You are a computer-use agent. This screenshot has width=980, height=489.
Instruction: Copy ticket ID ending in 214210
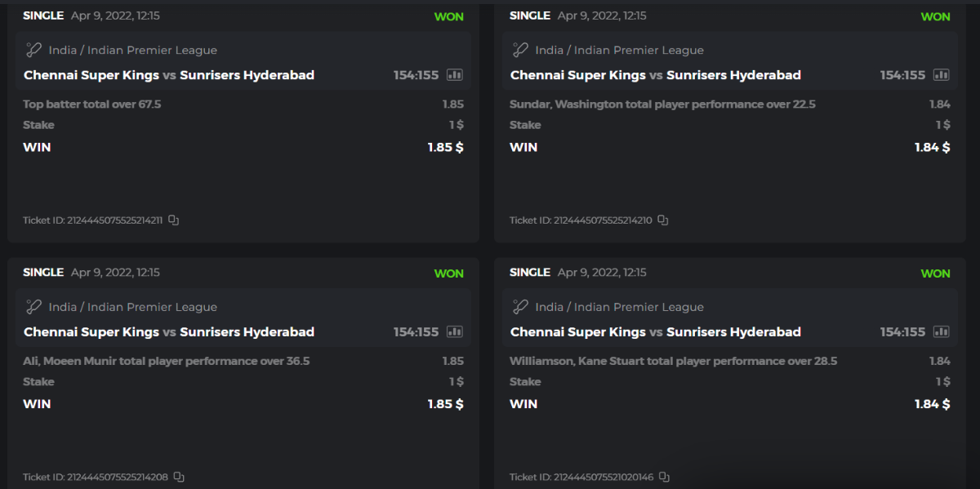coord(663,220)
